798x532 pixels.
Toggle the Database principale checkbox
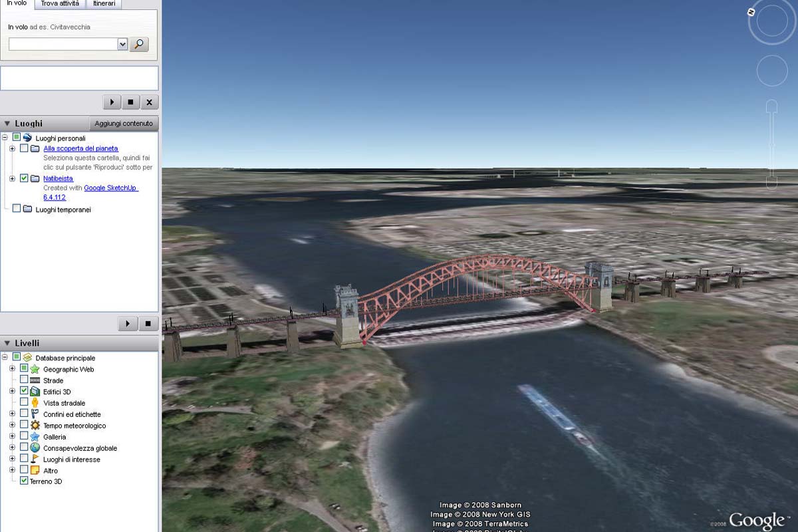pyautogui.click(x=17, y=357)
